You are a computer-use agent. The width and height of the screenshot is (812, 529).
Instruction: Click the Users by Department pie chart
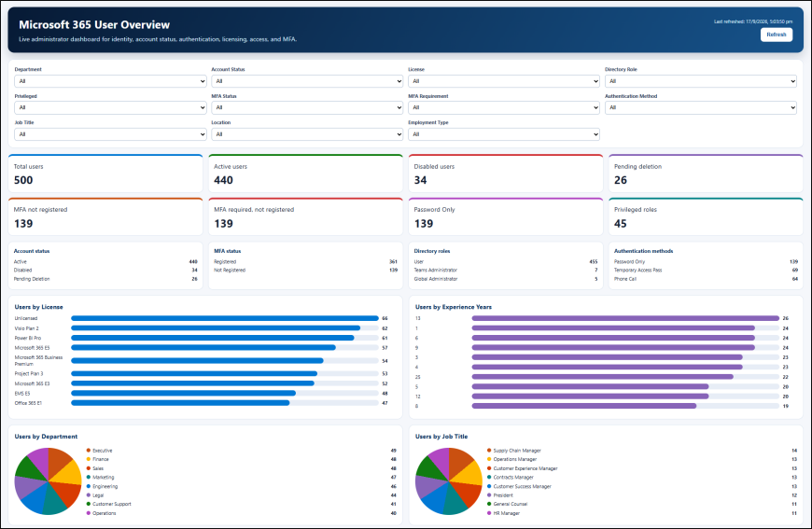click(x=49, y=481)
